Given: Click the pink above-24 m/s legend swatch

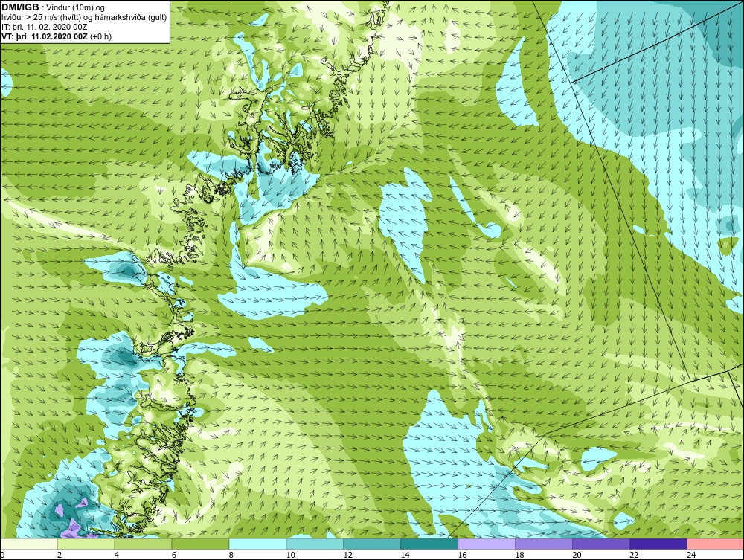Looking at the screenshot, I should coord(715,544).
